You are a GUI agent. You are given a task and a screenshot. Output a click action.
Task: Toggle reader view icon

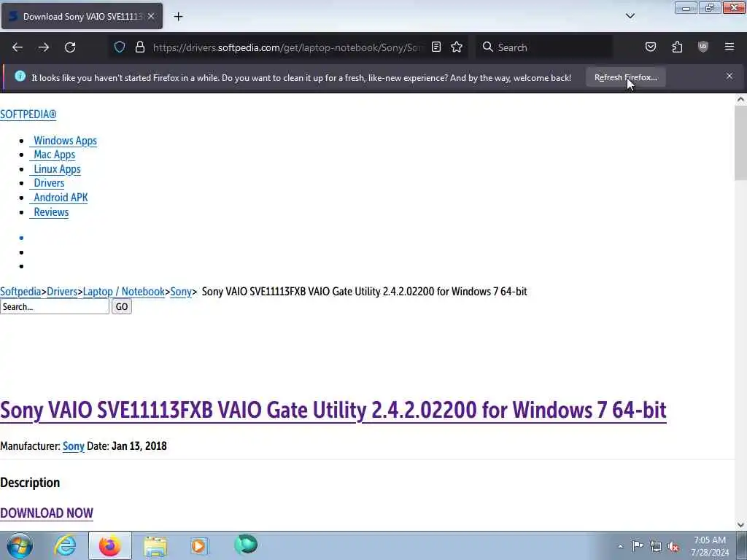pyautogui.click(x=436, y=47)
